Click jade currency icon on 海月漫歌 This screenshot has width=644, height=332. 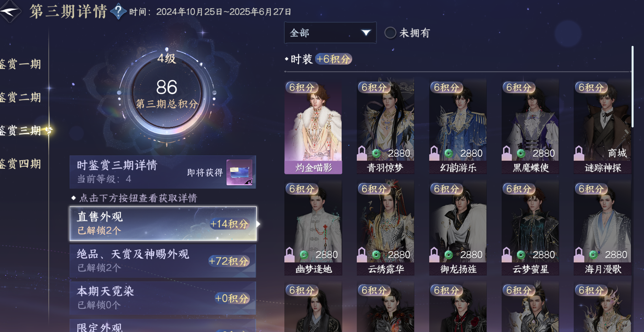click(x=593, y=255)
